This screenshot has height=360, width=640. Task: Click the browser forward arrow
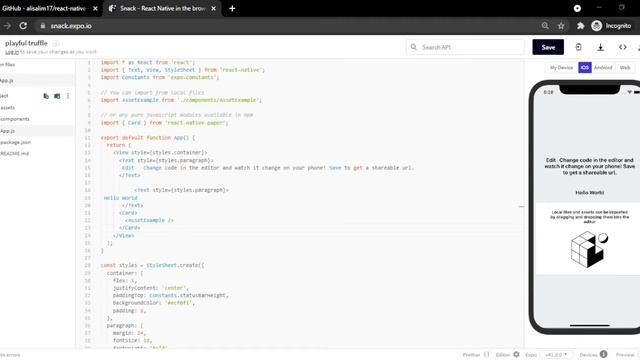[x=7, y=26]
